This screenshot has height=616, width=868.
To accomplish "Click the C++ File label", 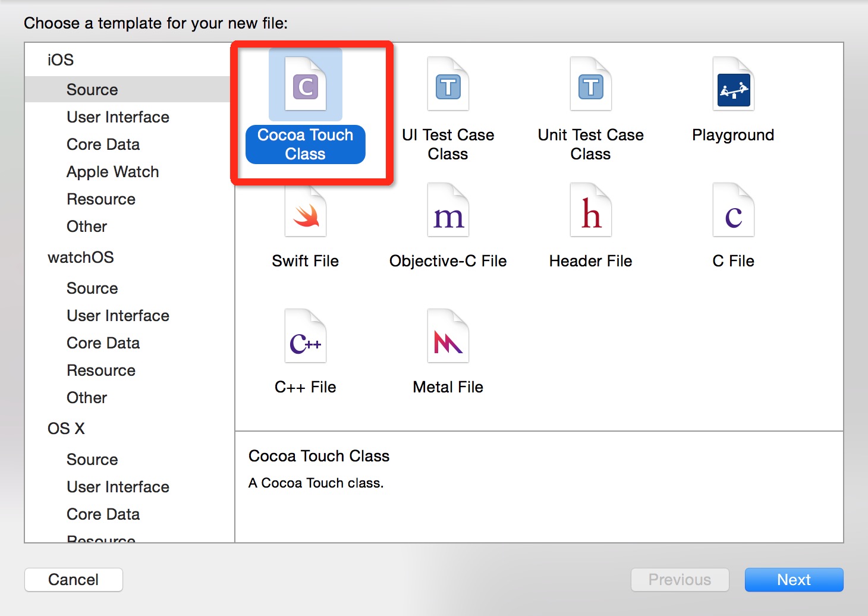I will pyautogui.click(x=306, y=387).
